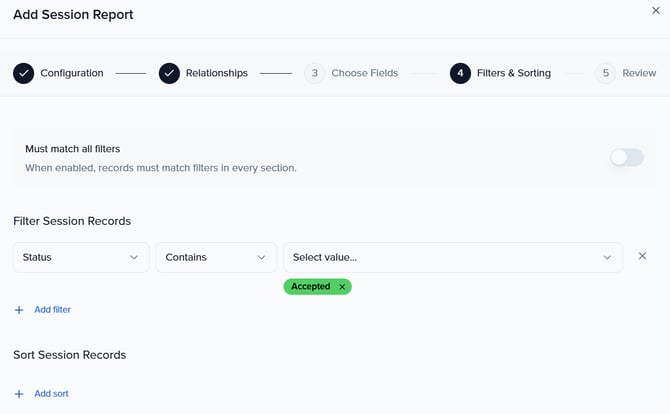The width and height of the screenshot is (670, 414).
Task: Go to the Configuration step label
Action: coord(71,73)
